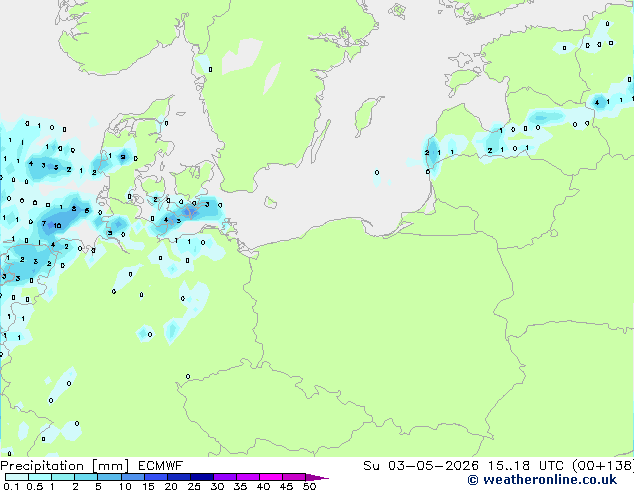Click the 20 to 25 mm legend swatch

pos(178,477)
